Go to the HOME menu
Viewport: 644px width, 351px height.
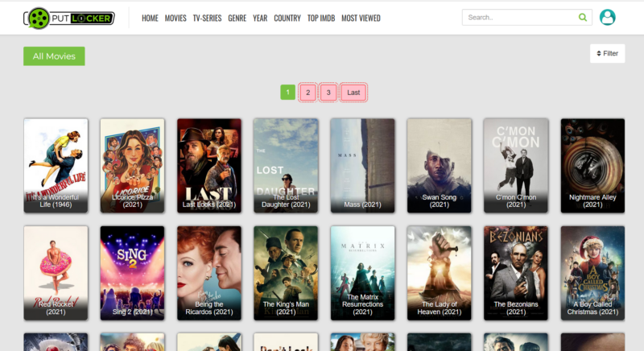(x=150, y=18)
